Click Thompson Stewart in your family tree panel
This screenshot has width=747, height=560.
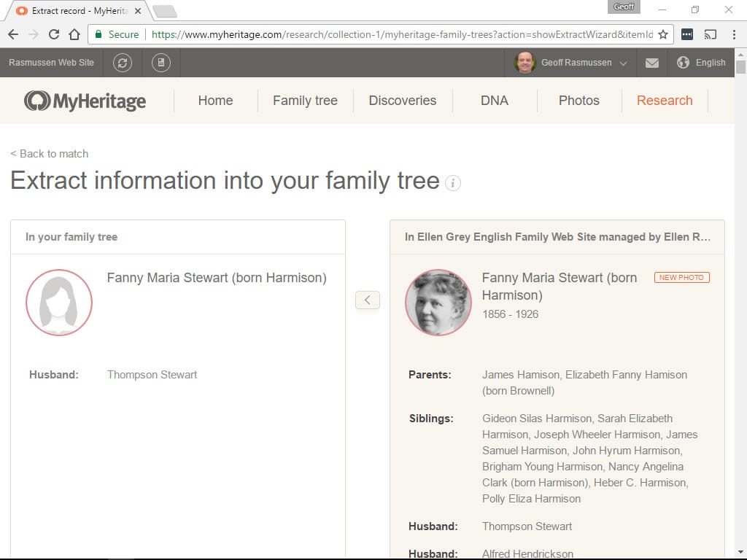click(x=152, y=375)
